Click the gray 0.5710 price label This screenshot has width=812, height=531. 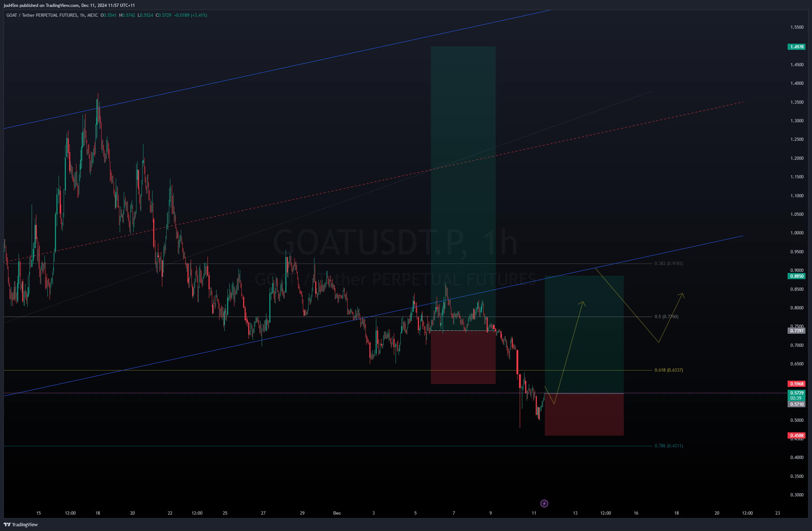796,404
